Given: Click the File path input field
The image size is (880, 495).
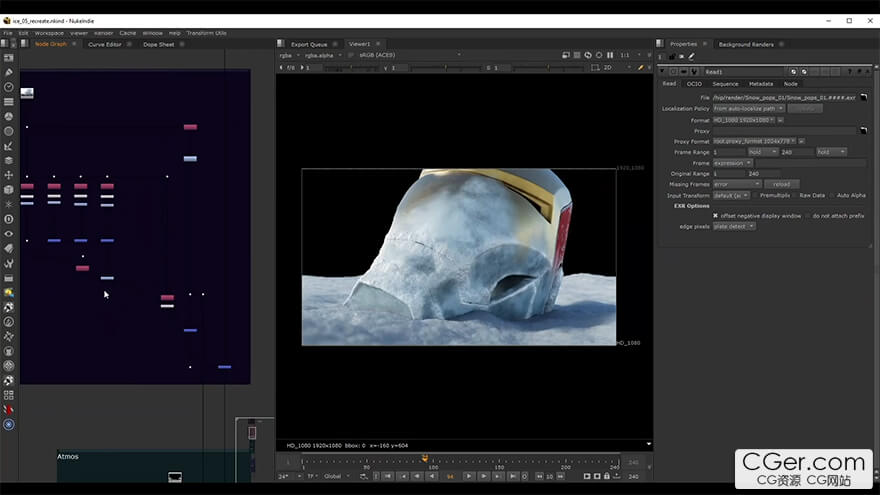Looking at the screenshot, I should [785, 97].
